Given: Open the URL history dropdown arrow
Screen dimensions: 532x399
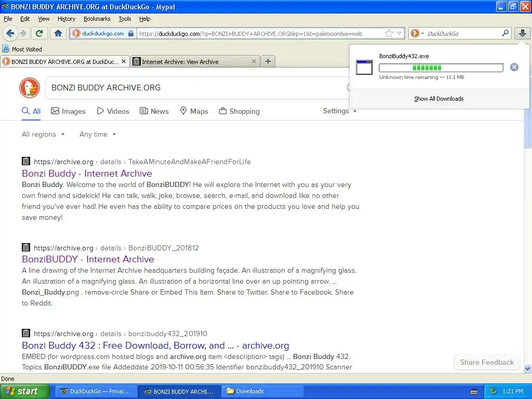Looking at the screenshot, I should [x=400, y=33].
